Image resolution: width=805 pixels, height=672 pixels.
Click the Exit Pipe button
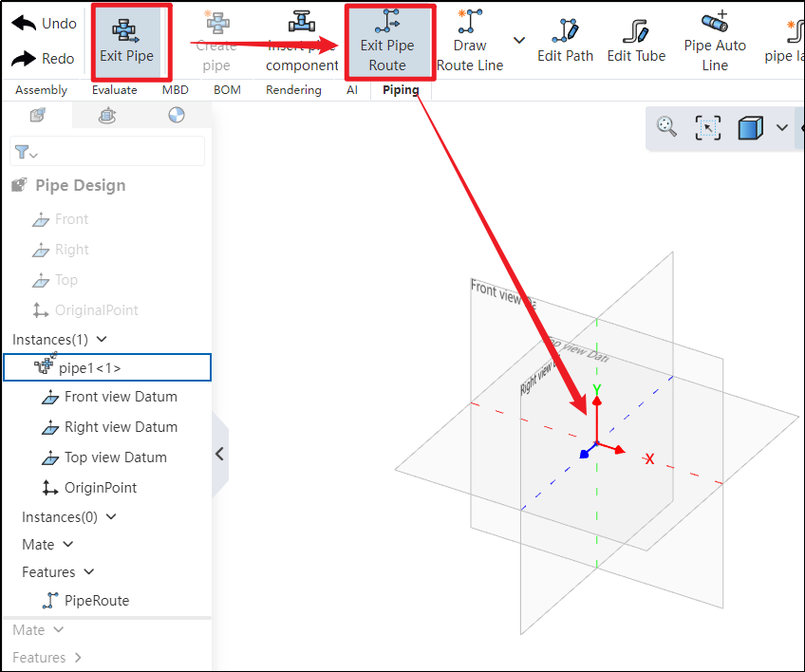(126, 42)
